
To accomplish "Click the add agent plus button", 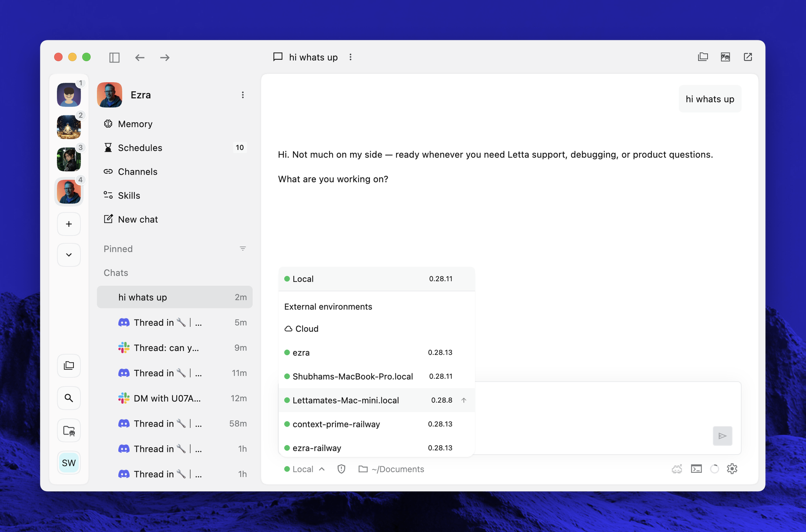I will tap(69, 224).
